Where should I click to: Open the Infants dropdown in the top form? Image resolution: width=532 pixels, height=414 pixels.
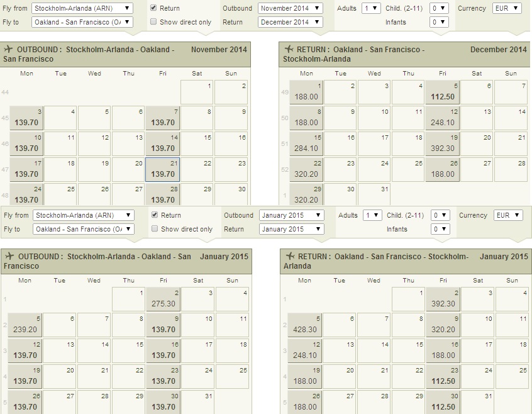pos(439,22)
